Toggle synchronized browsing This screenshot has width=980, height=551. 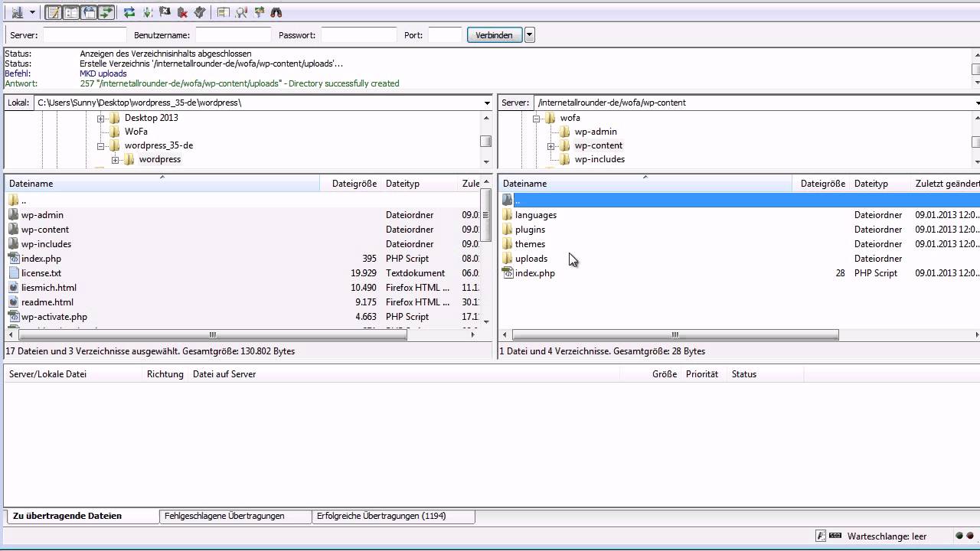click(x=259, y=12)
